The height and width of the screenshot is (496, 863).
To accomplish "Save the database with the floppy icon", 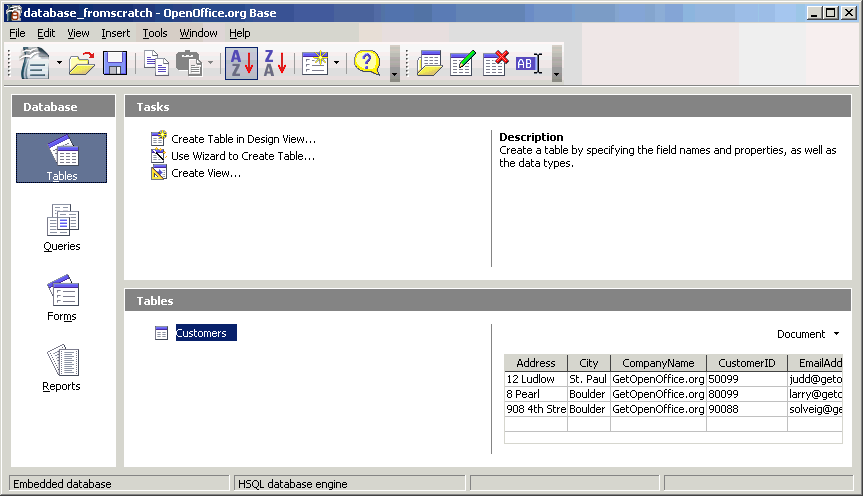I will pos(114,64).
